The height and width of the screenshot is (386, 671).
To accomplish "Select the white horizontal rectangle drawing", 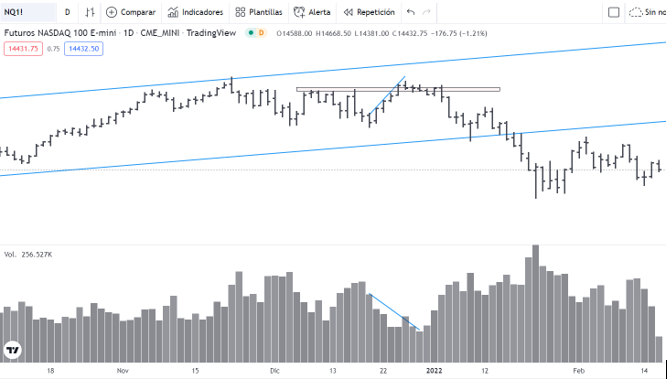I will tap(398, 89).
